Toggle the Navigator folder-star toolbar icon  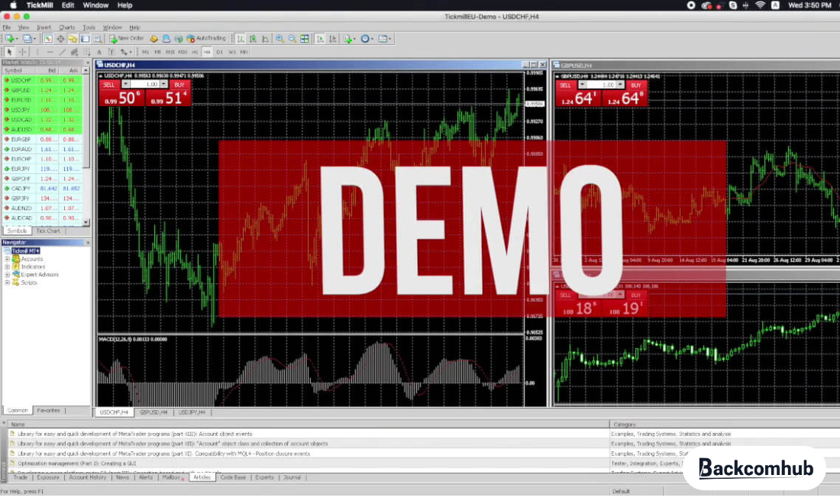coord(73,38)
